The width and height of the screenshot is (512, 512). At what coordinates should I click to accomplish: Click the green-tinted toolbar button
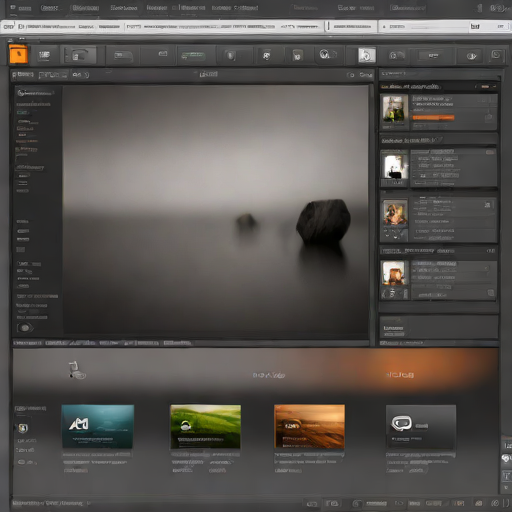[193, 55]
